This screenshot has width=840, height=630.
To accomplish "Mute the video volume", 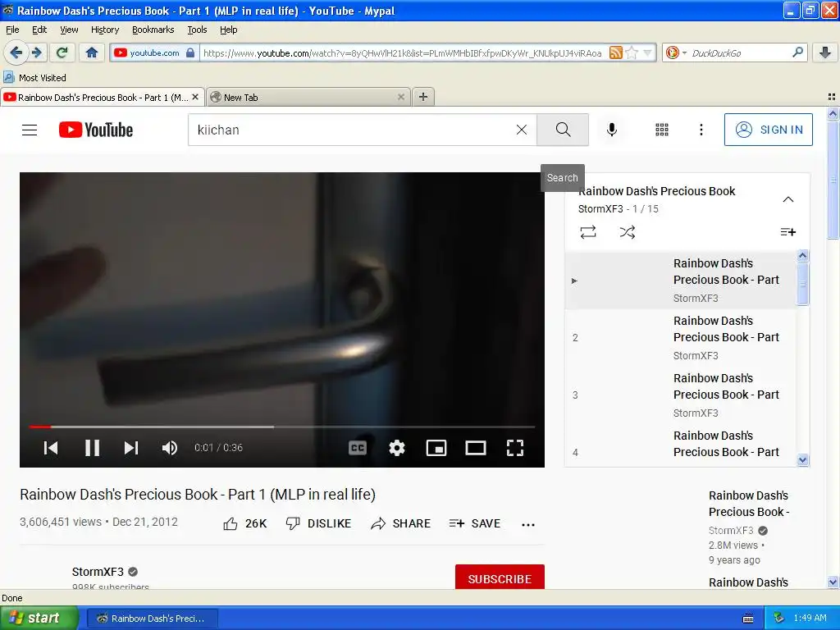I will 170,447.
